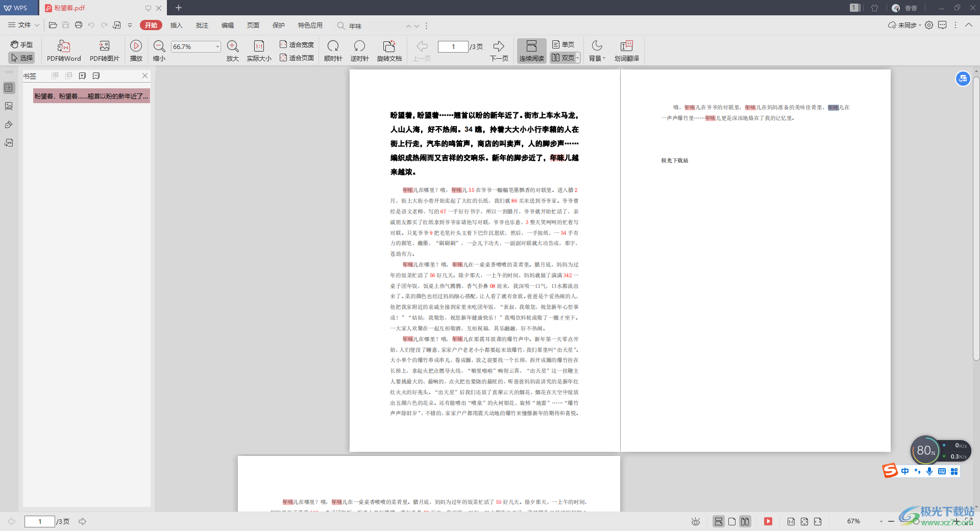The height and width of the screenshot is (531, 980).
Task: Open a file with the folder icon
Action: click(x=53, y=25)
